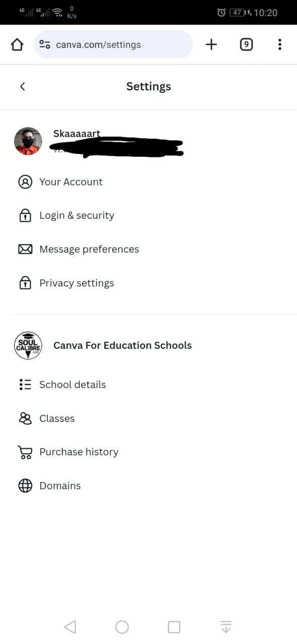Select the canva.com/settings address bar
Image resolution: width=297 pixels, height=644 pixels.
[x=114, y=45]
